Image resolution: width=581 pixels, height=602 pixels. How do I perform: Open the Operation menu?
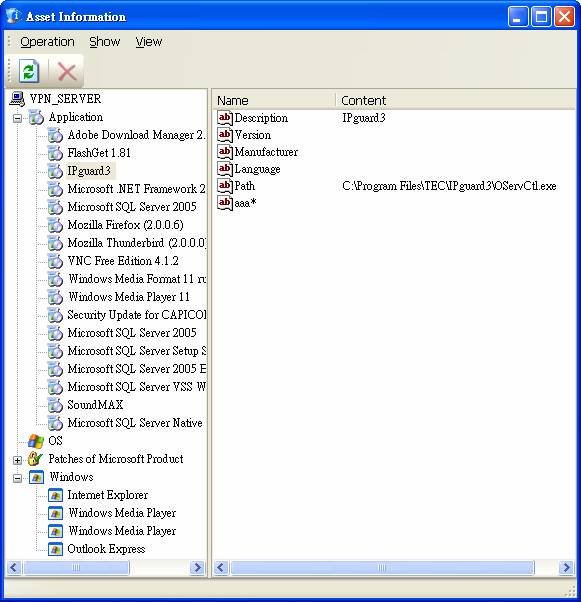point(47,41)
